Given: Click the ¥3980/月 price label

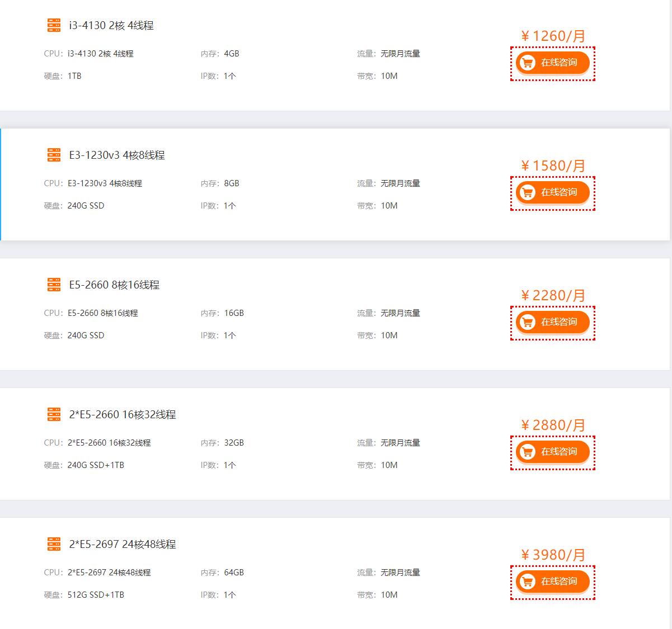Looking at the screenshot, I should [x=553, y=555].
